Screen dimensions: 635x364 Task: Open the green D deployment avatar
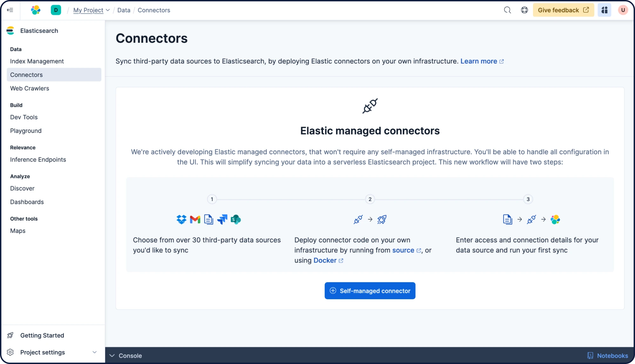coord(56,10)
